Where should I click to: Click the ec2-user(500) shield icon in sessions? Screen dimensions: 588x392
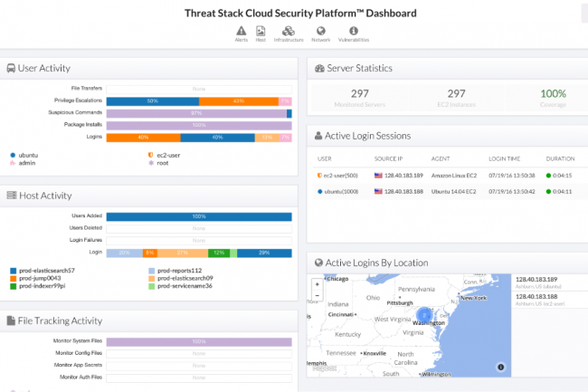pyautogui.click(x=320, y=176)
